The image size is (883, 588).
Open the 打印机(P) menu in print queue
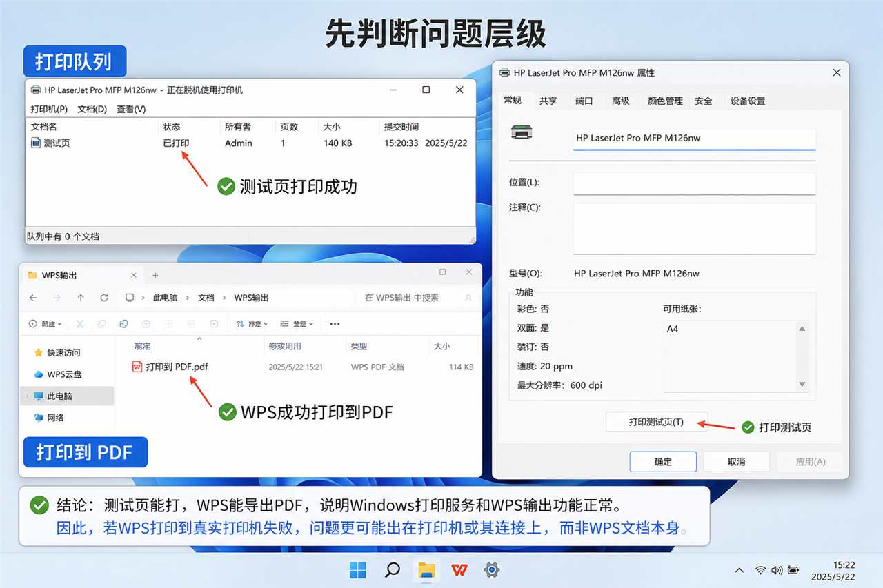[49, 109]
